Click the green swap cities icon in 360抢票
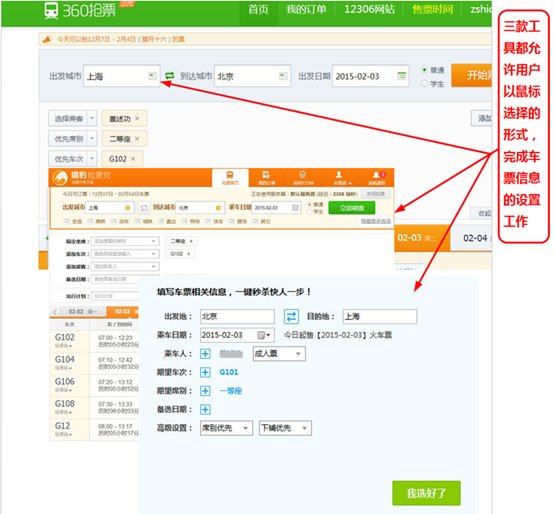This screenshot has width=554, height=514. 170,76
